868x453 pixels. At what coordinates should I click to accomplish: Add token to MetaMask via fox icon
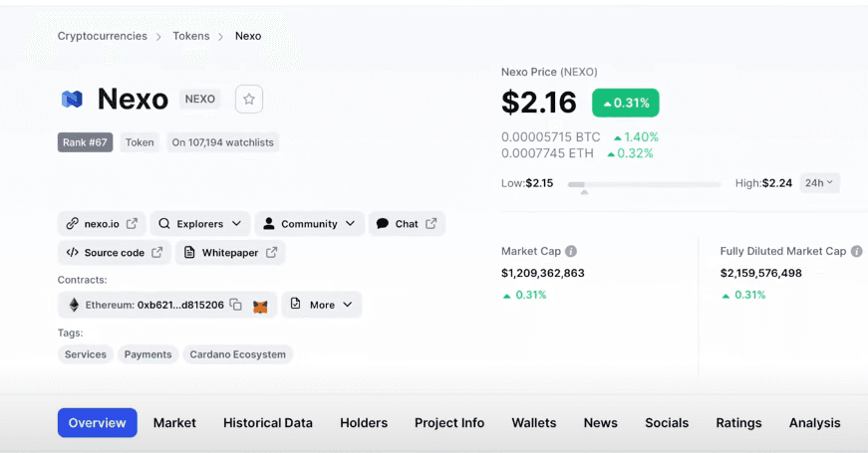260,306
